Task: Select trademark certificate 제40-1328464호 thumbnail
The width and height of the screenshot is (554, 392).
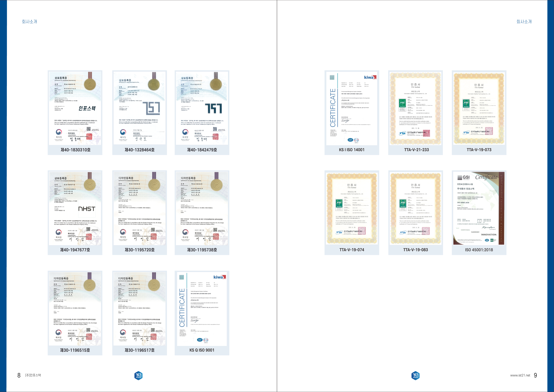Action: click(x=140, y=108)
